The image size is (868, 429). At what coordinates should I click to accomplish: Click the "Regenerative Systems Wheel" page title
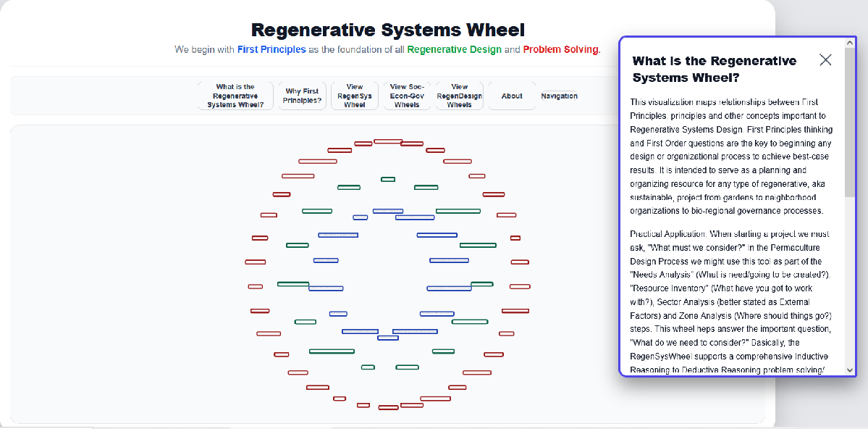pyautogui.click(x=388, y=30)
